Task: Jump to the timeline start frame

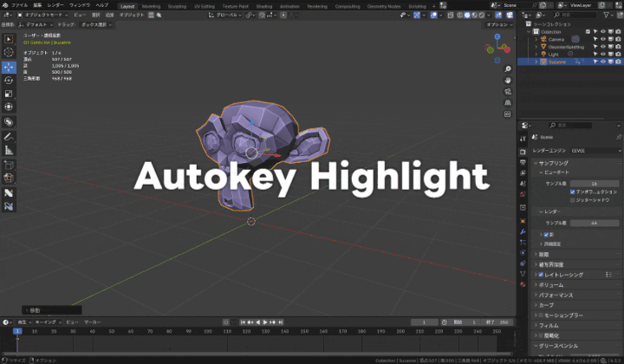Action: [x=243, y=322]
